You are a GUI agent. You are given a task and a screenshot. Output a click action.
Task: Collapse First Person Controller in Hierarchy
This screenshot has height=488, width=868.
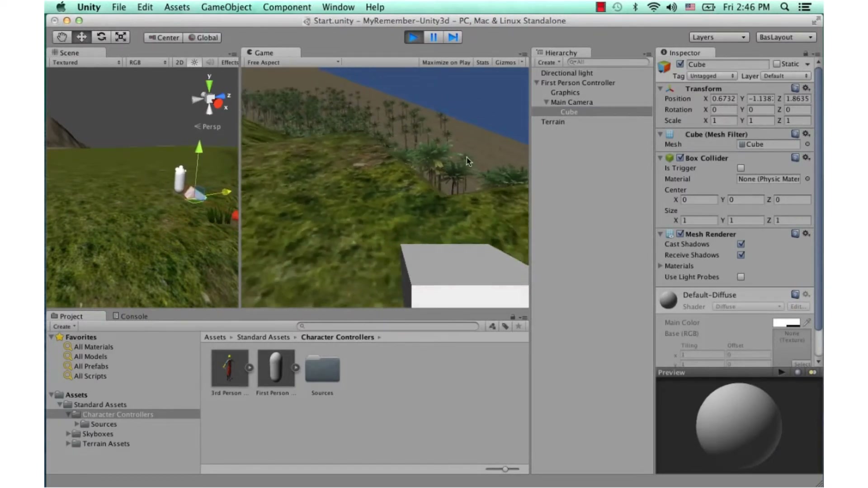point(537,83)
